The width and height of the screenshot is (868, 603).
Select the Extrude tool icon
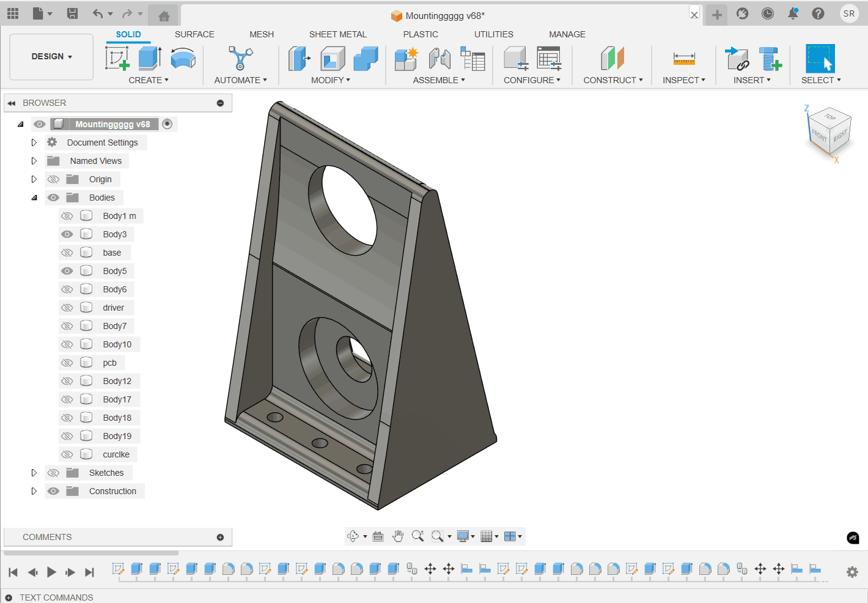click(150, 58)
